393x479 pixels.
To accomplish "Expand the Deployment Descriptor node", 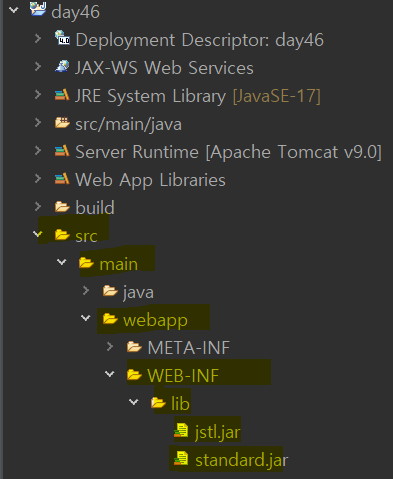I will tap(38, 38).
